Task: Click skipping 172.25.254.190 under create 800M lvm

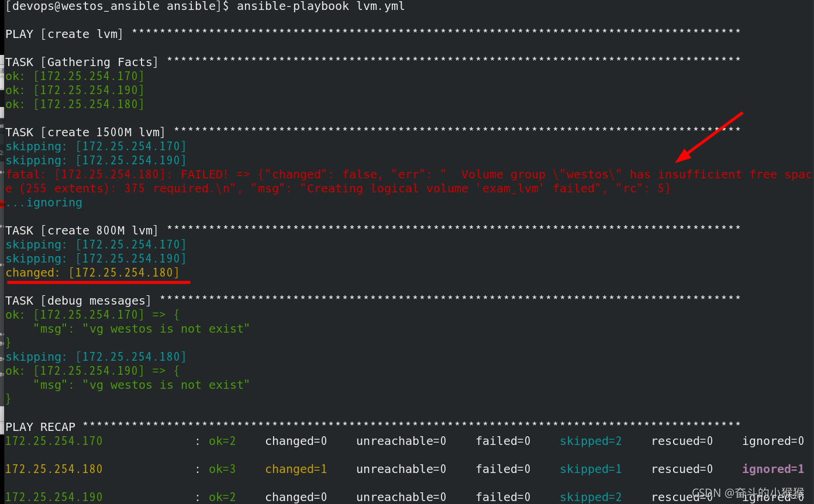Action: pos(96,259)
